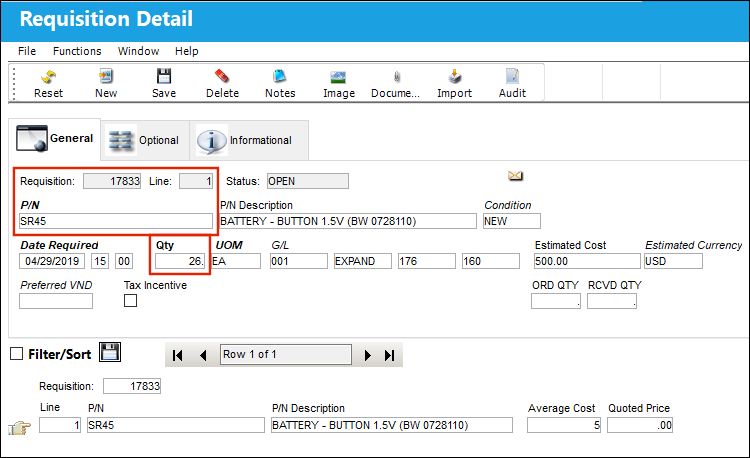
Task: Open the File menu
Action: [x=27, y=51]
